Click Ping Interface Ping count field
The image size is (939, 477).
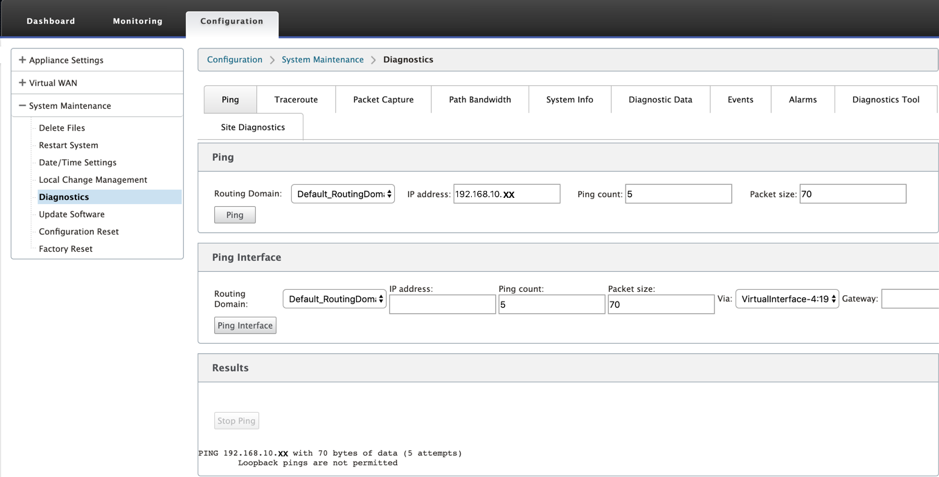(552, 304)
